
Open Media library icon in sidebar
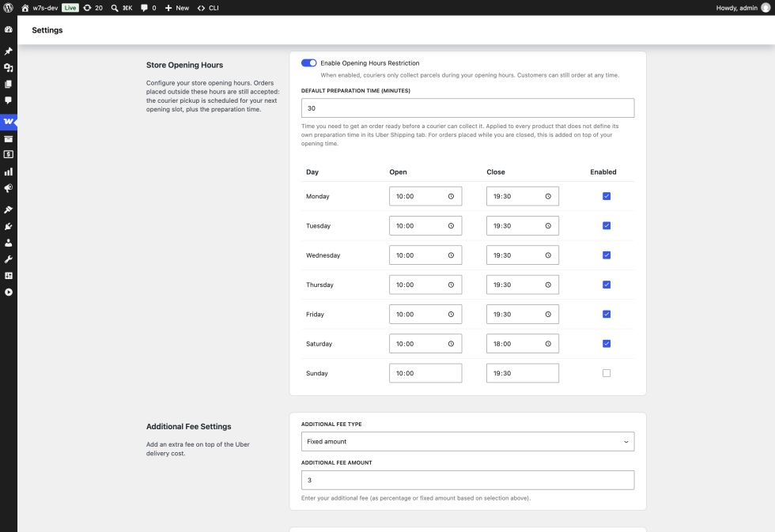point(9,68)
